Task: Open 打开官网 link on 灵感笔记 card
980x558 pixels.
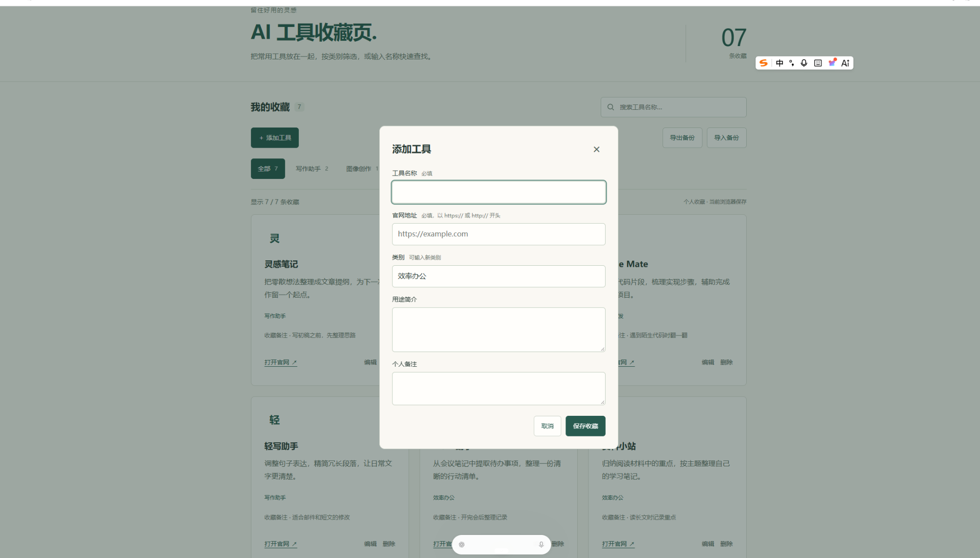Action: click(x=281, y=362)
